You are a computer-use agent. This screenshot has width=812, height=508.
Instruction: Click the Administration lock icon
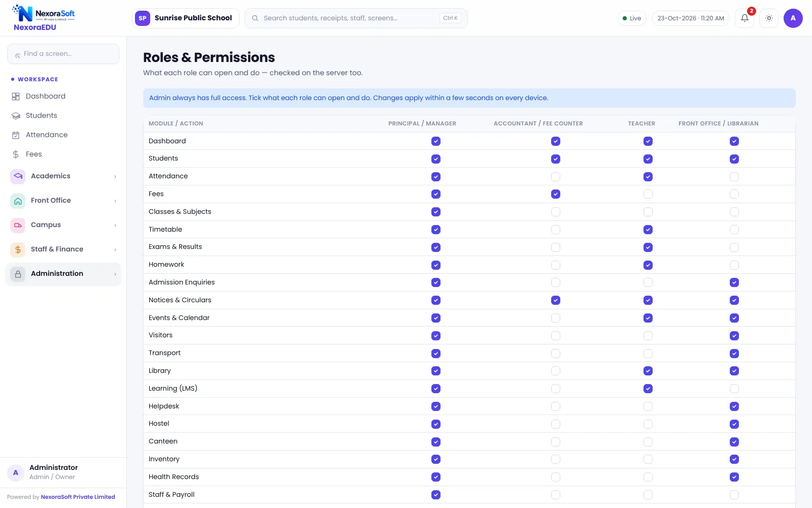click(x=18, y=274)
